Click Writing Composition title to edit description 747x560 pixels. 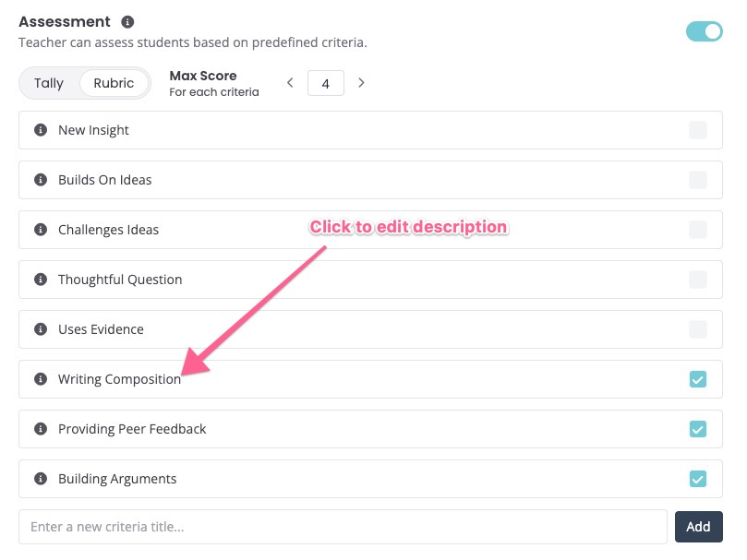point(119,379)
